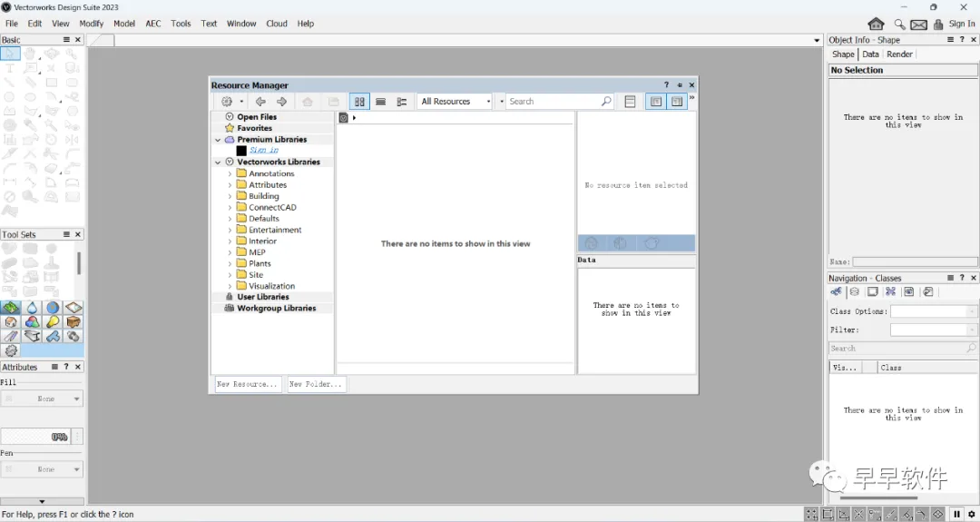
Task: Click the Resource Manager forward arrow
Action: coord(282,102)
